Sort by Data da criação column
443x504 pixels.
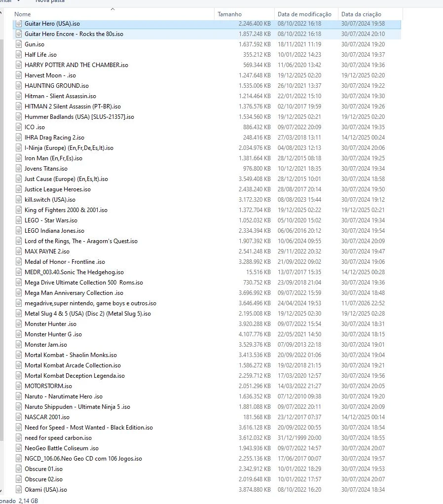coord(361,14)
